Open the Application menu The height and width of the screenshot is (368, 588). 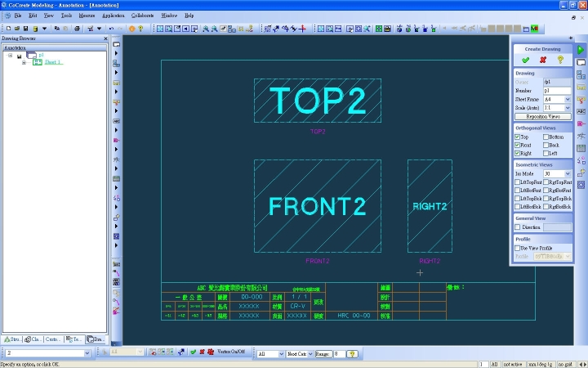[x=114, y=16]
